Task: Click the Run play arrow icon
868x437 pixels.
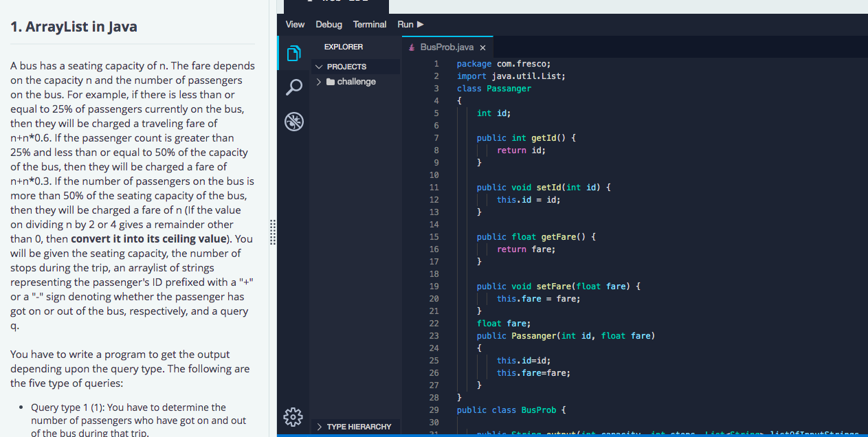Action: pos(421,24)
